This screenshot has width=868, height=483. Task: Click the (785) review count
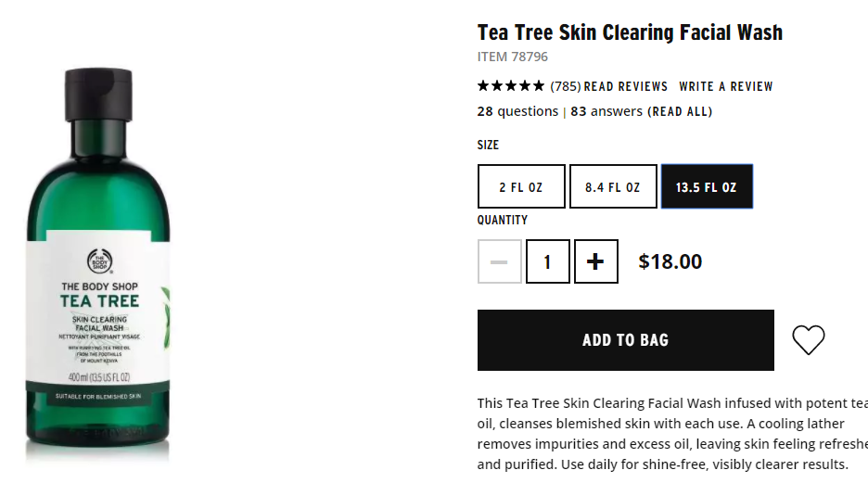(x=565, y=86)
